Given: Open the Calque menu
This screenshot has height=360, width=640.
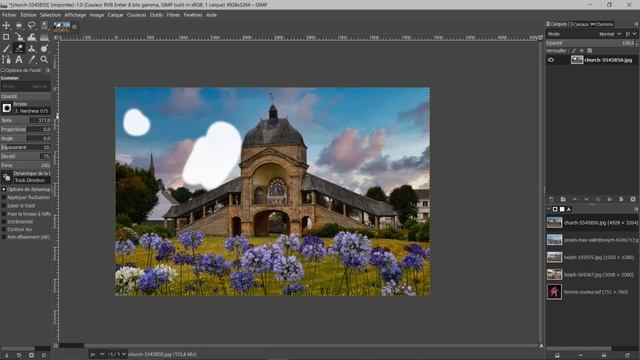Looking at the screenshot, I should (115, 15).
